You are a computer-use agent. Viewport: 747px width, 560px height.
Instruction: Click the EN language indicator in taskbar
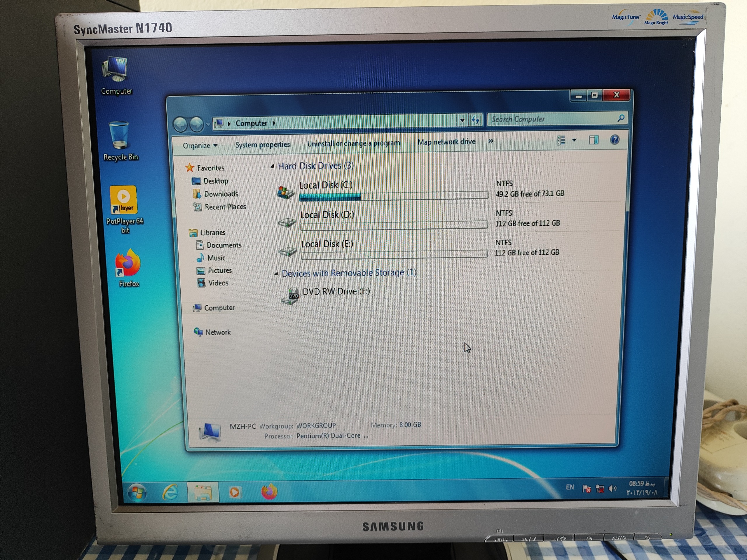coord(570,487)
